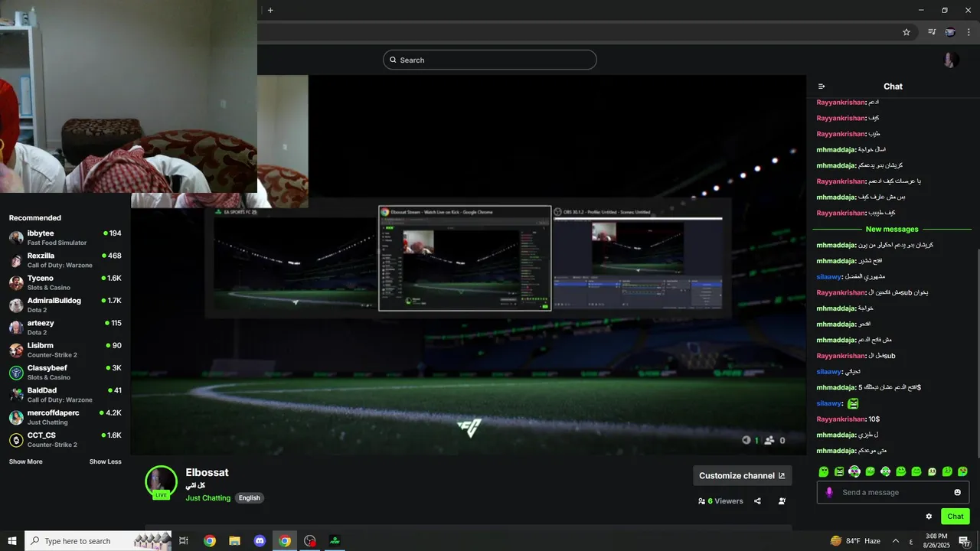Open Classybeef channel in Recommended
The height and width of the screenshot is (551, 980).
(65, 372)
